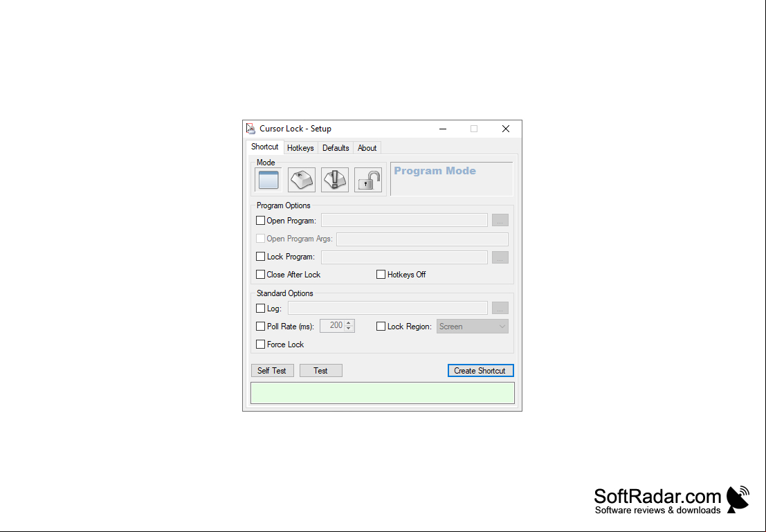Click the Test button

click(320, 371)
